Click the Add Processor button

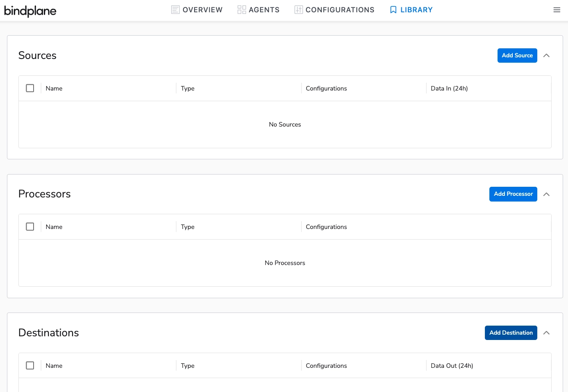point(513,194)
